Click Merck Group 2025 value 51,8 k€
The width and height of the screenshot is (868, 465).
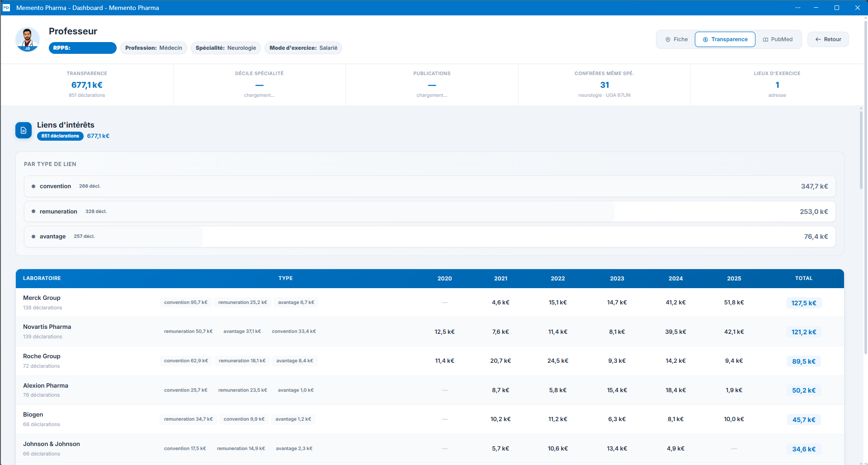(734, 303)
